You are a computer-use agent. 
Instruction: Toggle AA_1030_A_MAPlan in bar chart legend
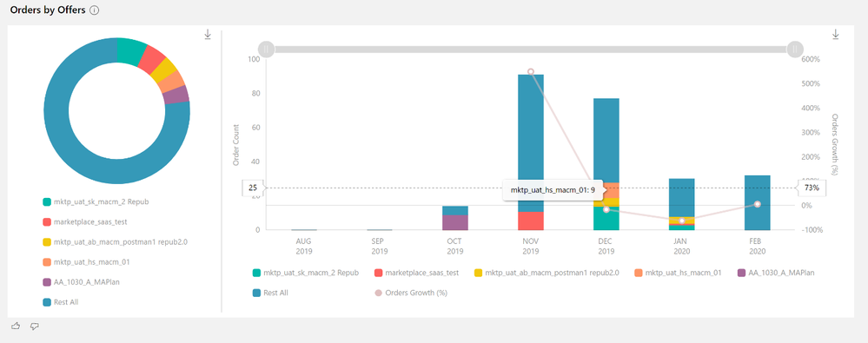776,273
